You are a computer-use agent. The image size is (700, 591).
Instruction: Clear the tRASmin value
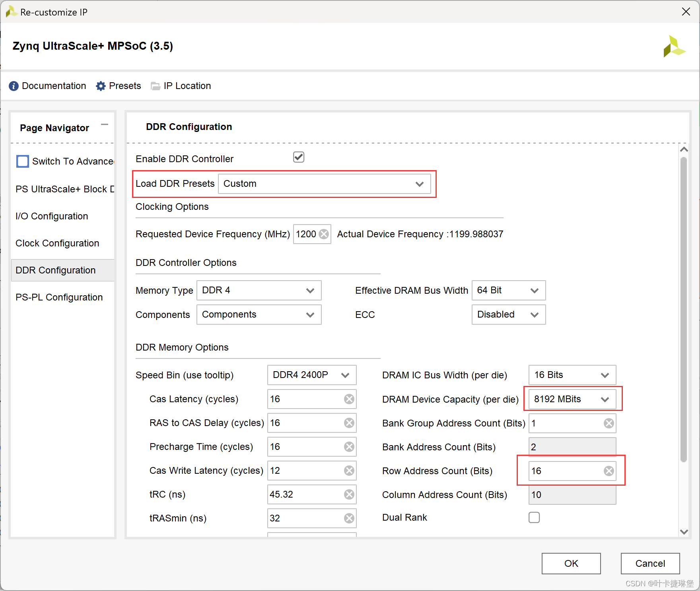pyautogui.click(x=349, y=518)
